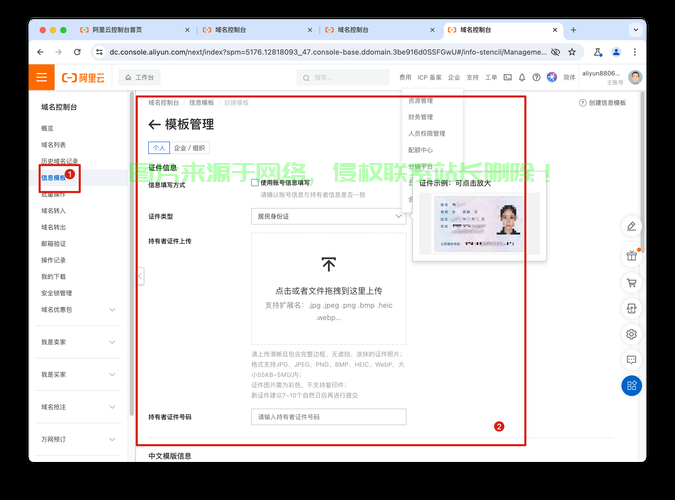Open the Cloud Shell terminal icon
Image resolution: width=675 pixels, height=500 pixels.
click(508, 78)
